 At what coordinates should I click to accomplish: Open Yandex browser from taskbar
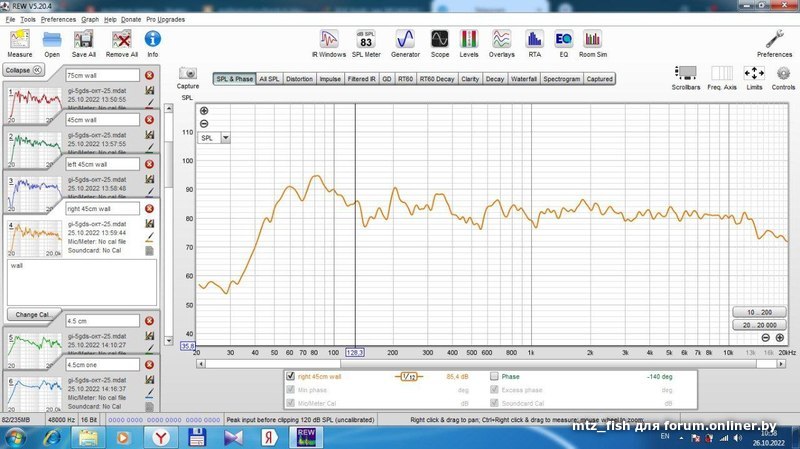tap(161, 437)
